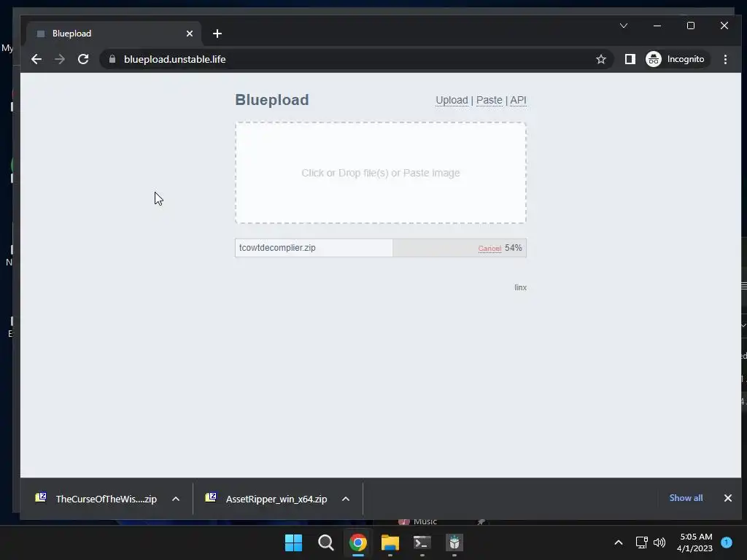Screen dimensions: 747x560
Task: Open the Chrome side panel icon
Action: click(x=630, y=59)
